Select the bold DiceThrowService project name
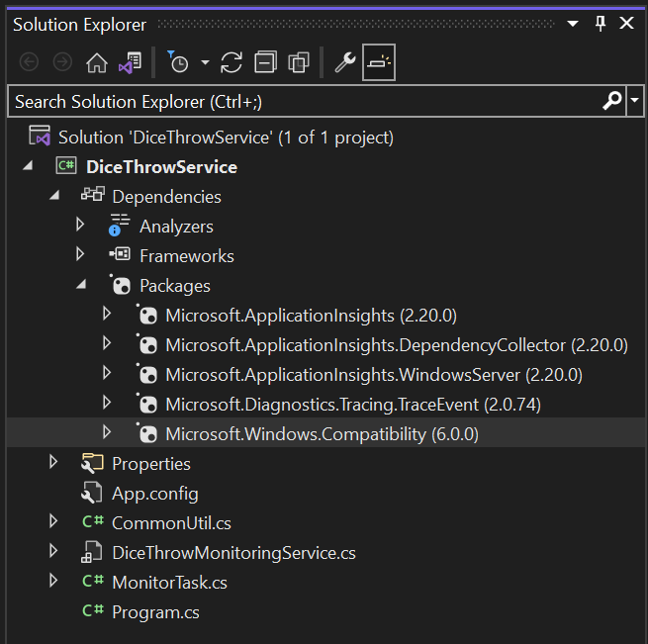This screenshot has width=648, height=644. click(161, 167)
